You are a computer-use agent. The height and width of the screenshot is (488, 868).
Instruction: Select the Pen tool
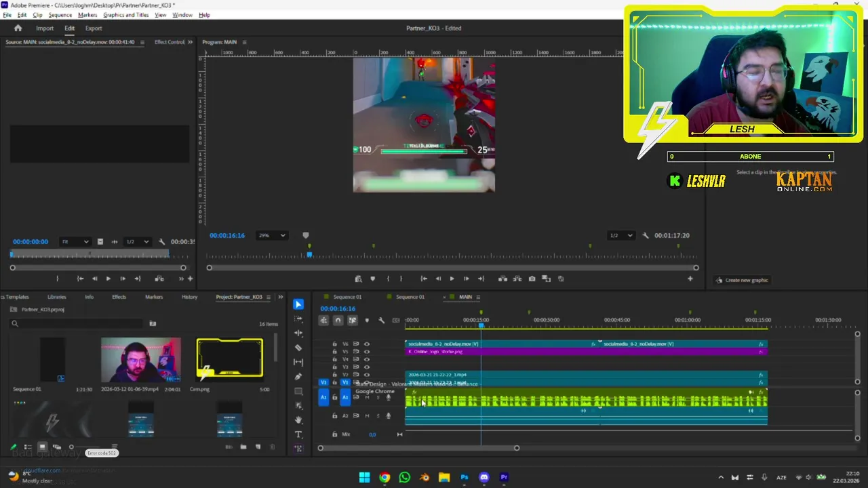point(298,377)
